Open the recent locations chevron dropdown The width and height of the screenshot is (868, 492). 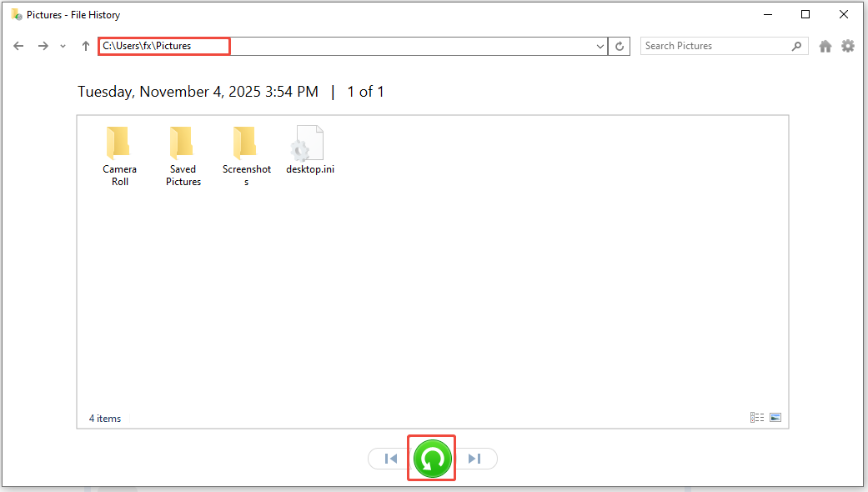62,46
